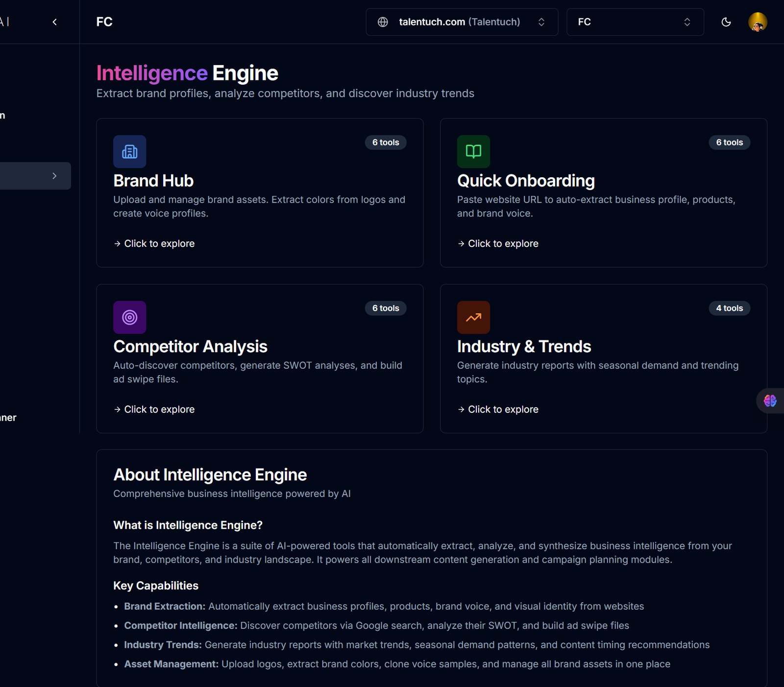Click the 'Brand Extraction:' bullet label

coord(165,607)
